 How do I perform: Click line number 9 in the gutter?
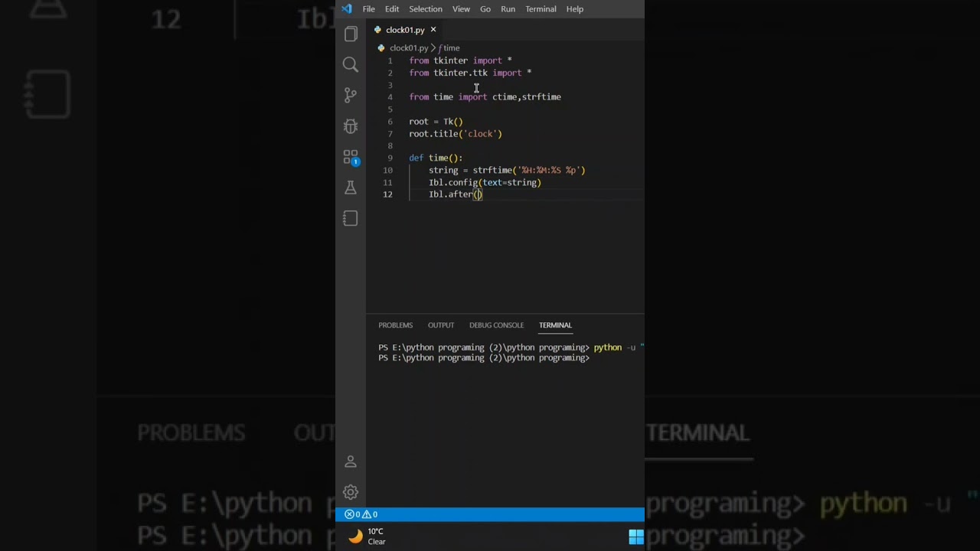click(x=390, y=158)
